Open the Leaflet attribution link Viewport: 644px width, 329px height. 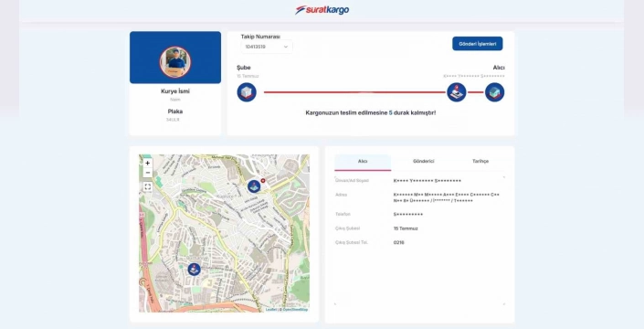[270, 309]
